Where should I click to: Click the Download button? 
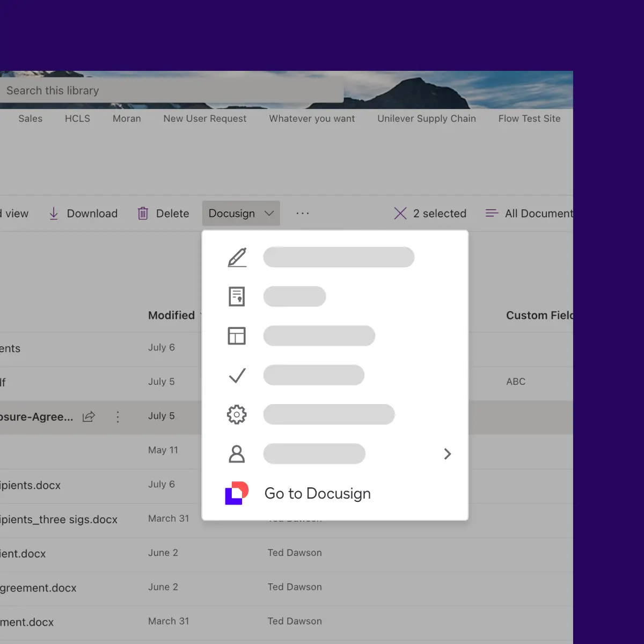[83, 214]
